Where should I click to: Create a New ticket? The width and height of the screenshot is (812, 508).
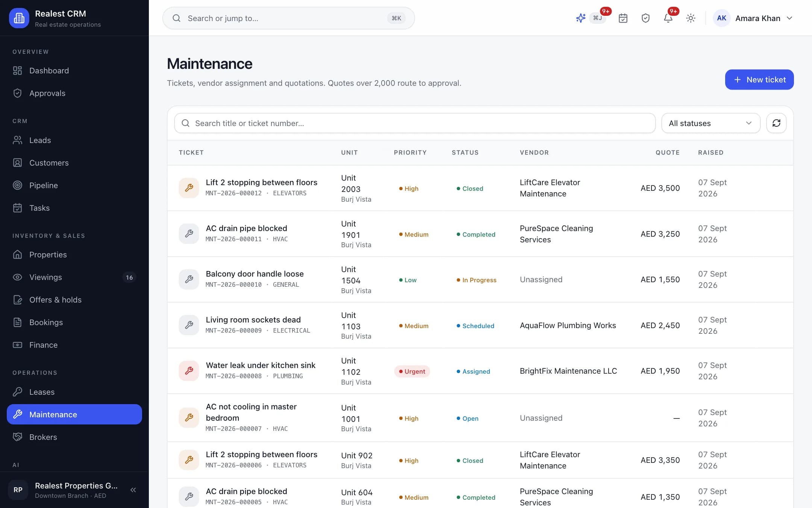coord(759,79)
